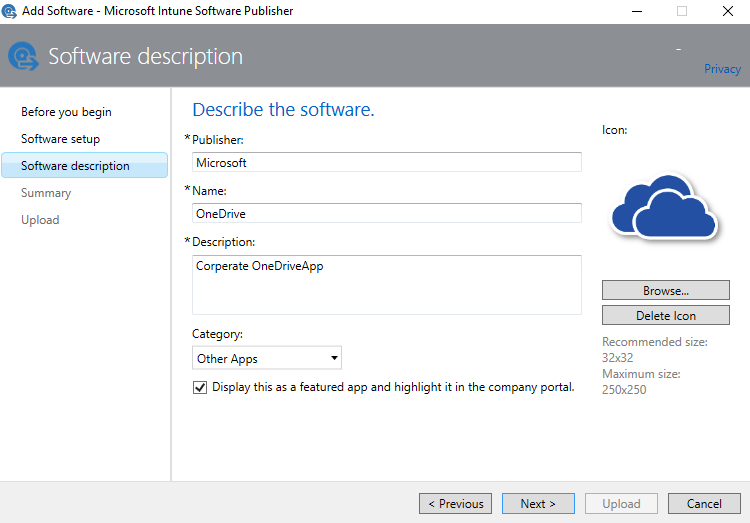This screenshot has width=750, height=523.
Task: Click the Browse... button for icon
Action: coord(665,290)
